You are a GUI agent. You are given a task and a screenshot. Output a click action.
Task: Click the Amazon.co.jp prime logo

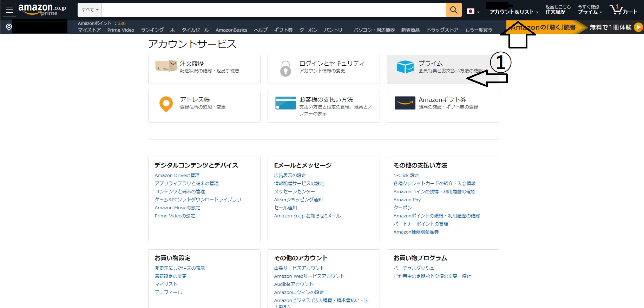pyautogui.click(x=42, y=10)
